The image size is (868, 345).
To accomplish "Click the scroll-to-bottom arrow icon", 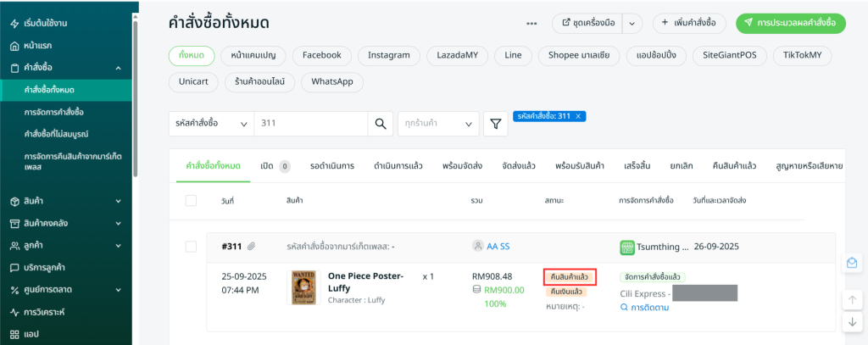I will pyautogui.click(x=852, y=322).
